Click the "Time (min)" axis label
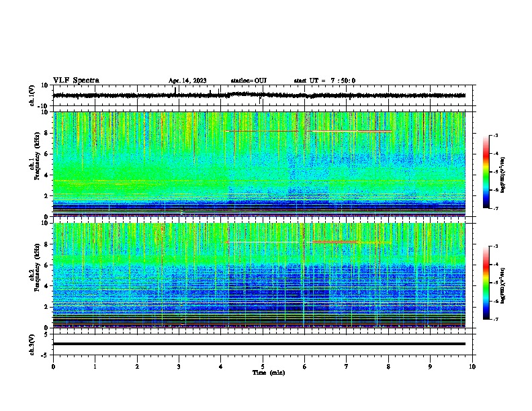Image resolution: width=532 pixels, height=411 pixels. 269,373
